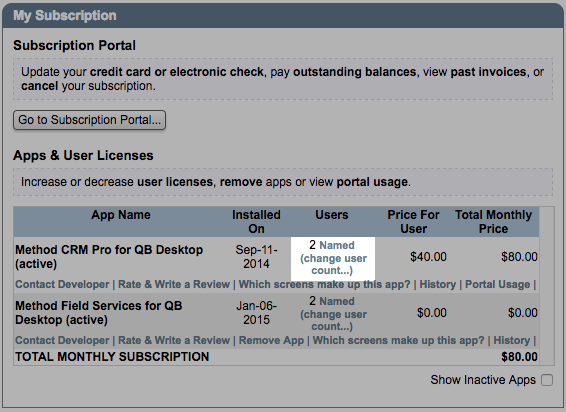Viewport: 566px width, 412px height.
Task: Change user count for Method Field Services
Action: [x=333, y=320]
